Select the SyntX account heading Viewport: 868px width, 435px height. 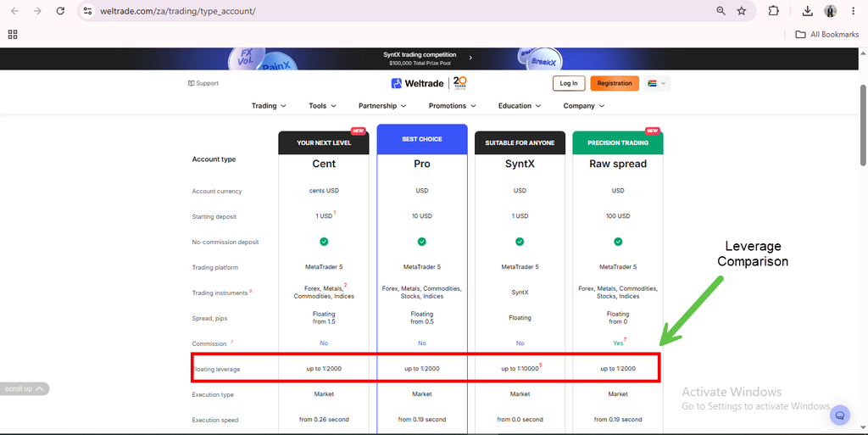pyautogui.click(x=520, y=164)
